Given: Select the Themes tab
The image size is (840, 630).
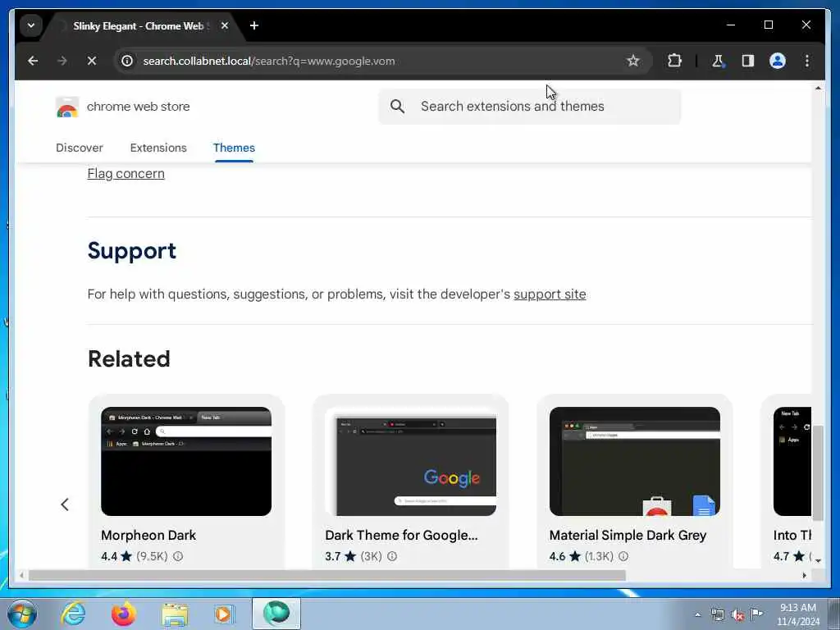Looking at the screenshot, I should [x=234, y=148].
